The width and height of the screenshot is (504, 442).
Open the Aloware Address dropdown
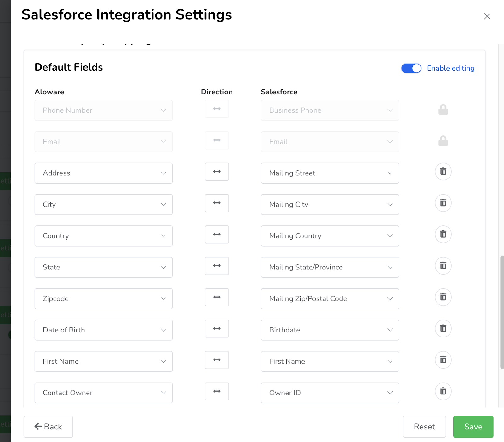click(103, 173)
